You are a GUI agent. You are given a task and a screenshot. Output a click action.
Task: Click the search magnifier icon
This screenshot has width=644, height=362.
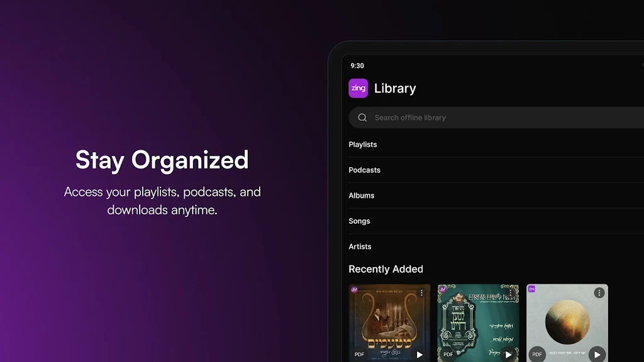(362, 118)
